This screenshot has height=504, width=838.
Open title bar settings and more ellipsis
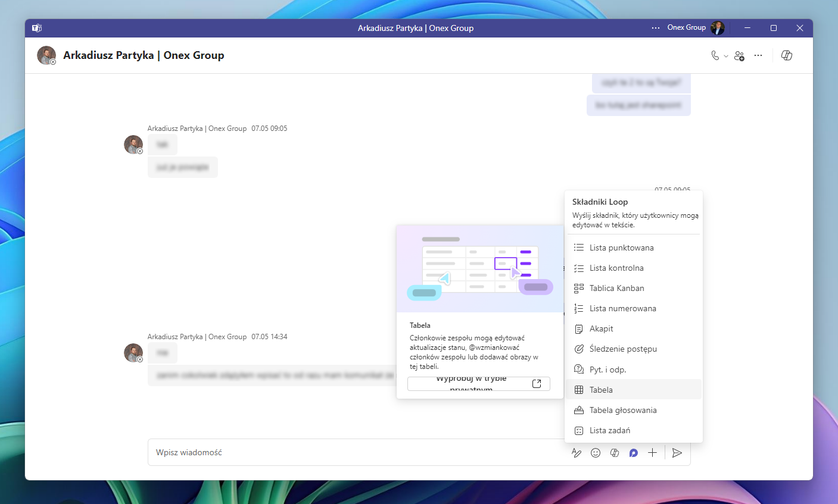click(656, 28)
